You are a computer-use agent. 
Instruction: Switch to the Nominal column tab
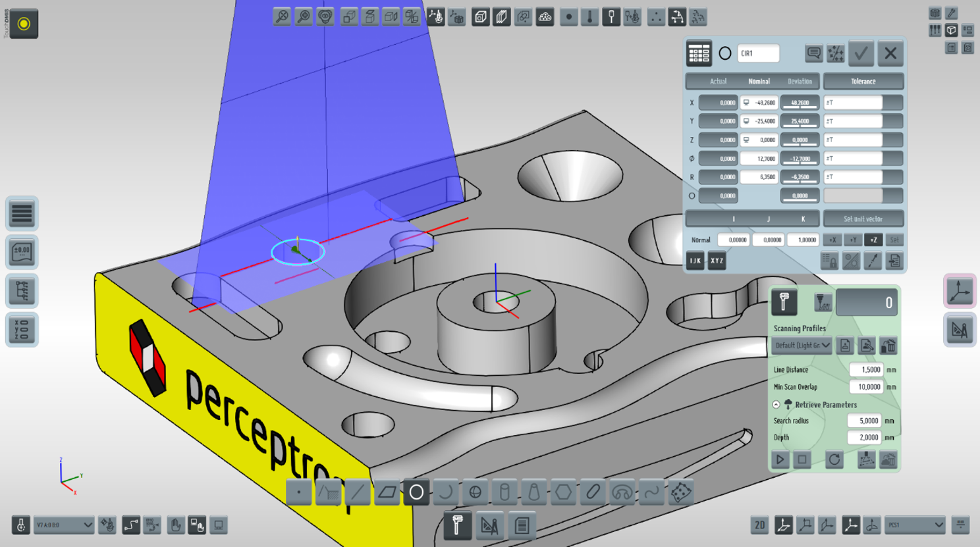point(759,82)
